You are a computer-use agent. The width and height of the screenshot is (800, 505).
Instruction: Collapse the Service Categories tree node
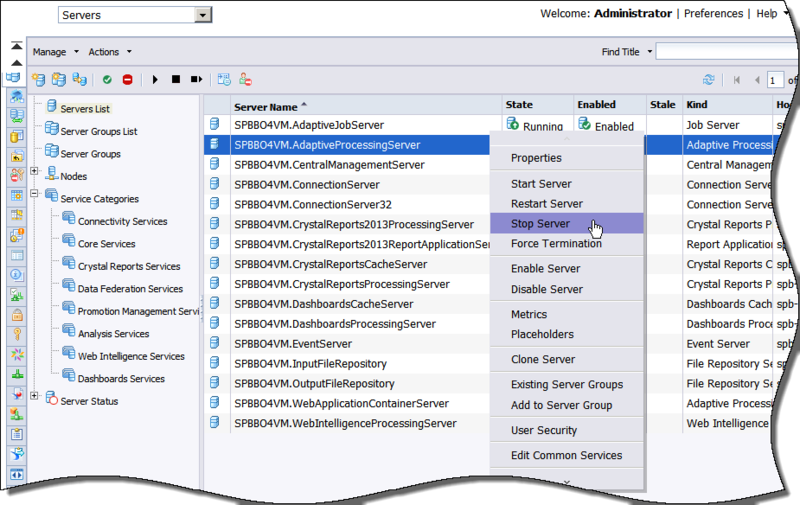pyautogui.click(x=34, y=193)
